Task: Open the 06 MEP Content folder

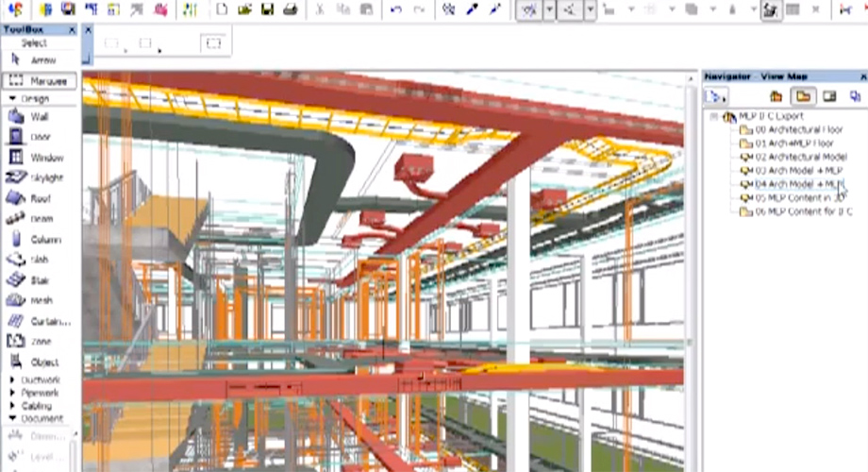Action: pos(796,211)
